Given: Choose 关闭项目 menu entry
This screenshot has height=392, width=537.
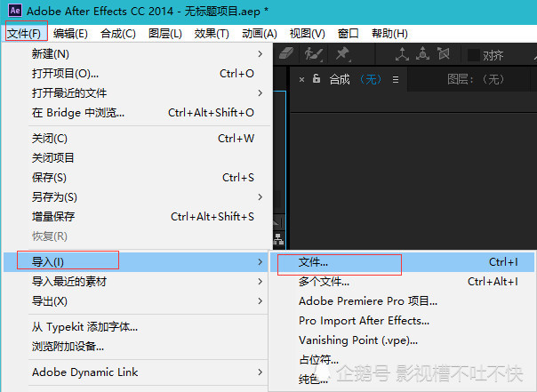Looking at the screenshot, I should 137,158.
